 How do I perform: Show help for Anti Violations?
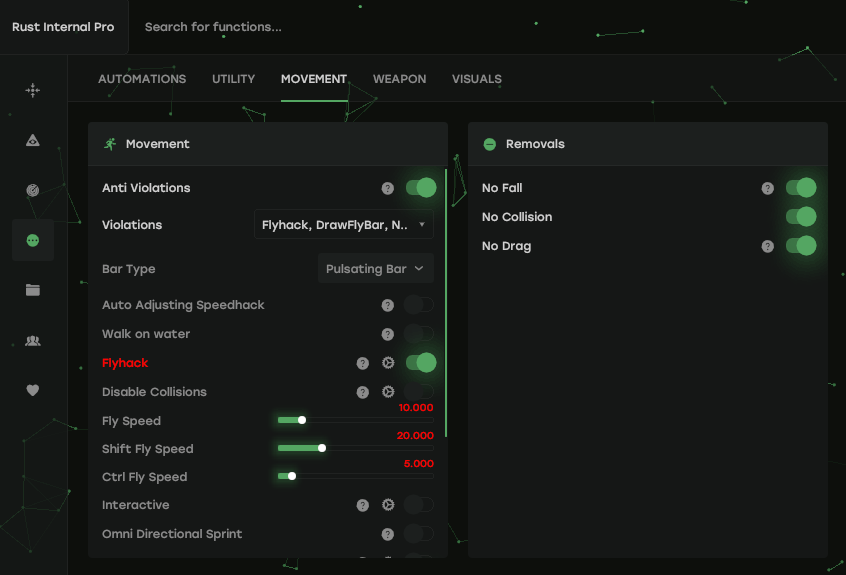click(x=387, y=188)
